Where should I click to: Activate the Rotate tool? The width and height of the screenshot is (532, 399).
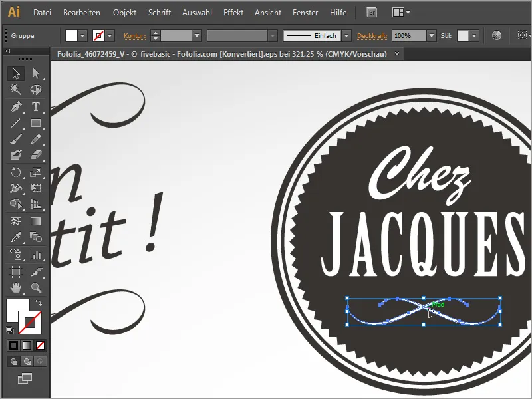point(16,172)
